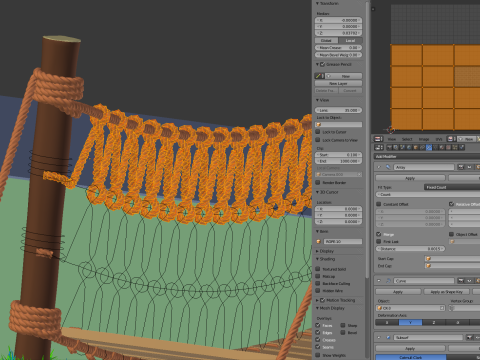The height and width of the screenshot is (360, 480).
Task: Expand the Display panel
Action: point(317,251)
